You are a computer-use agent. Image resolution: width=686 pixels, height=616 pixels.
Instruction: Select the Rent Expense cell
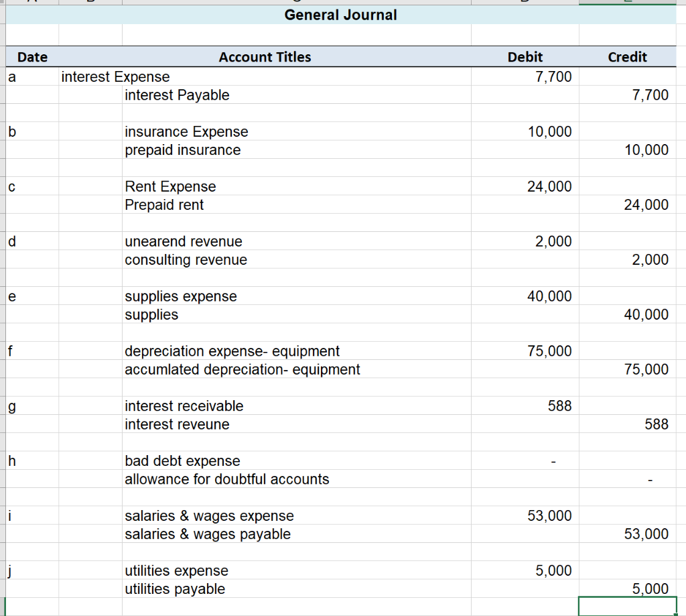[x=297, y=186]
